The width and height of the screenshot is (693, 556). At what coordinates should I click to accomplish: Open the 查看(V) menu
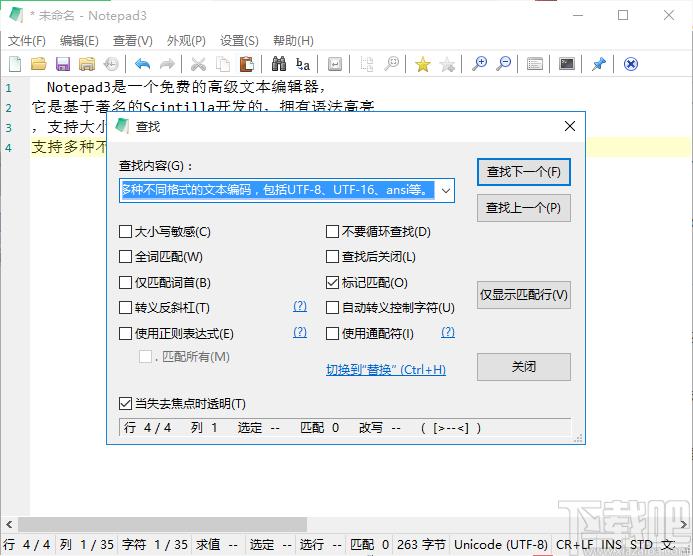click(x=133, y=41)
